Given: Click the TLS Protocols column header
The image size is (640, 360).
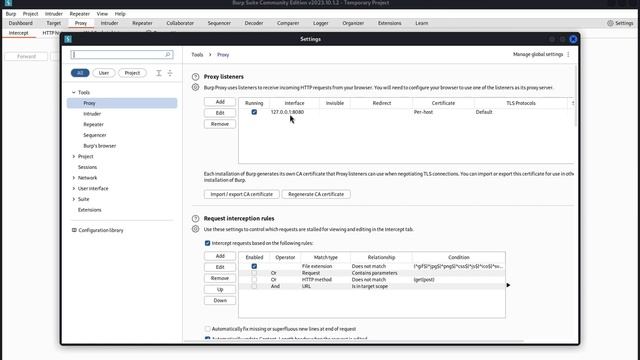Looking at the screenshot, I should [x=521, y=103].
